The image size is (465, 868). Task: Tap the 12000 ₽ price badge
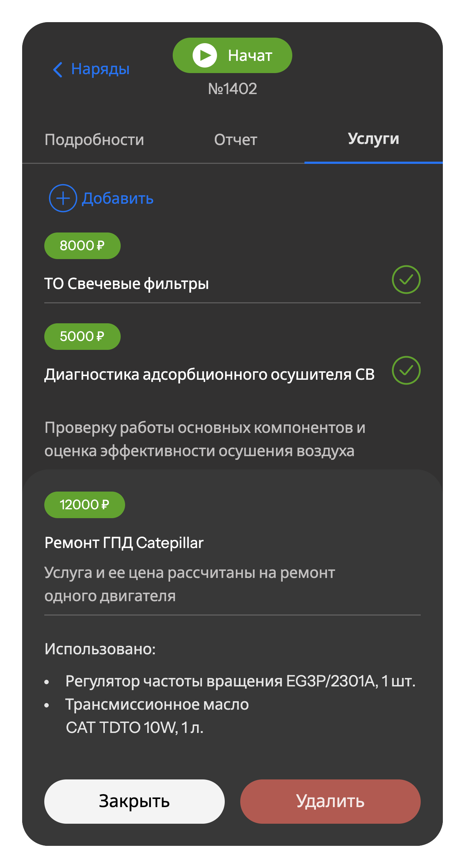tap(85, 505)
